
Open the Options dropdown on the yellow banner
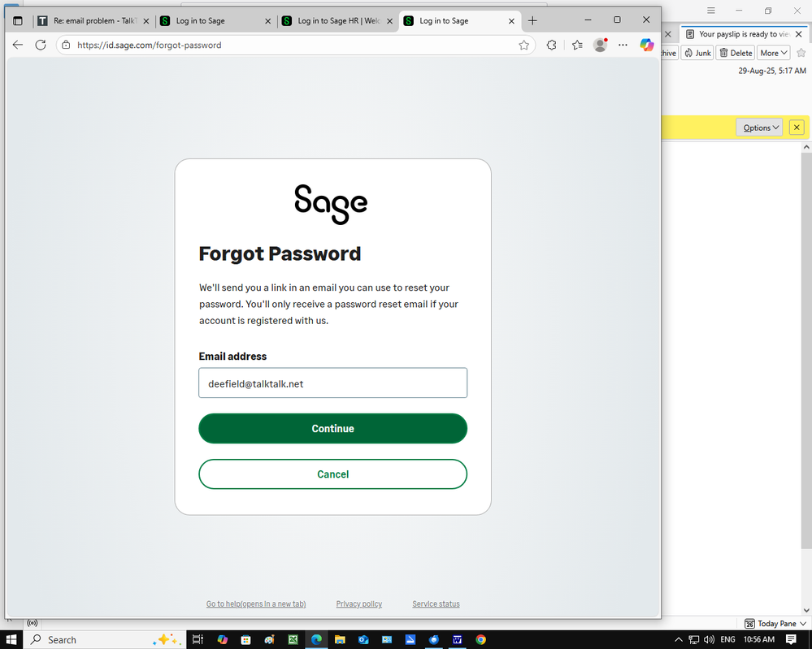tap(758, 127)
